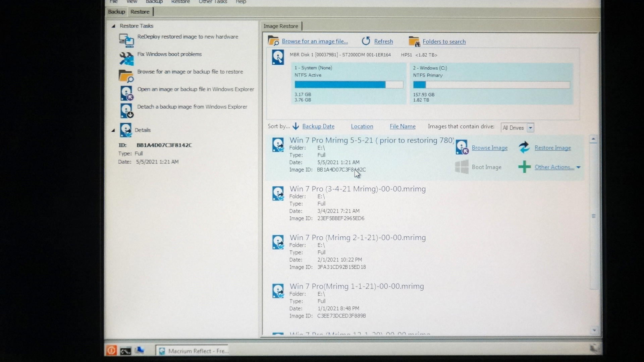This screenshot has width=644, height=362.
Task: Sort images by File Name
Action: tap(402, 126)
